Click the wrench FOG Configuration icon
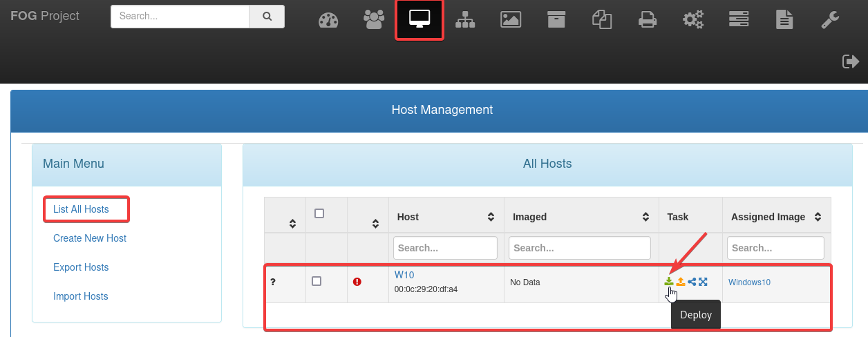The width and height of the screenshot is (868, 337). (x=830, y=20)
